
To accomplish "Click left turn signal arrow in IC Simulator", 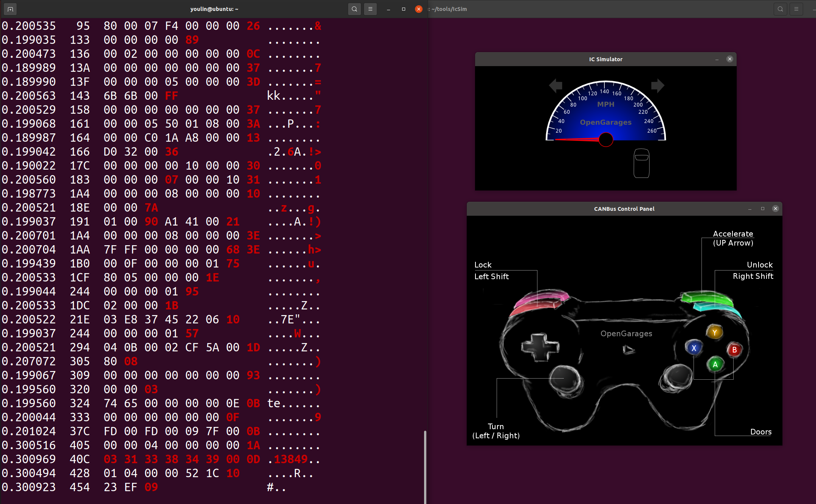I will pyautogui.click(x=556, y=86).
